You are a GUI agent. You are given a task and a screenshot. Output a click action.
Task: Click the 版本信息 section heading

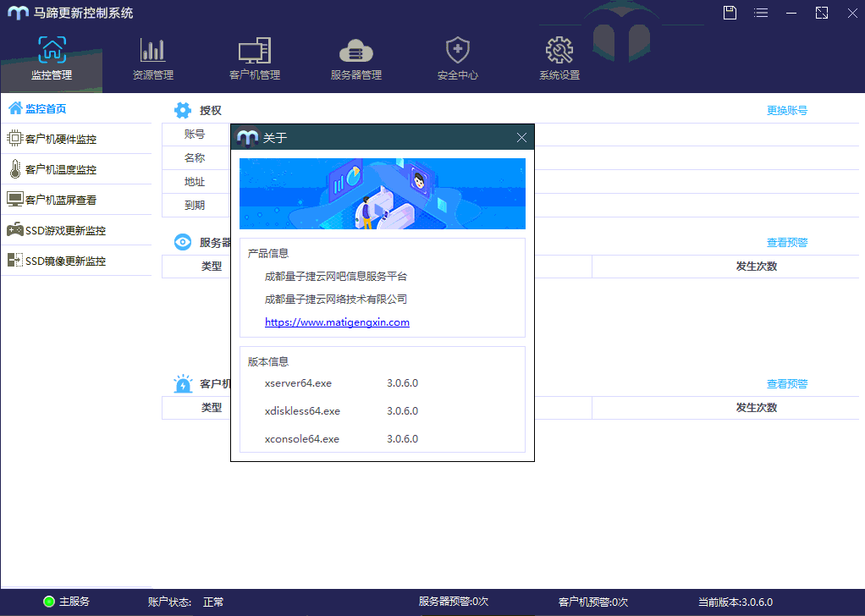[x=268, y=362]
